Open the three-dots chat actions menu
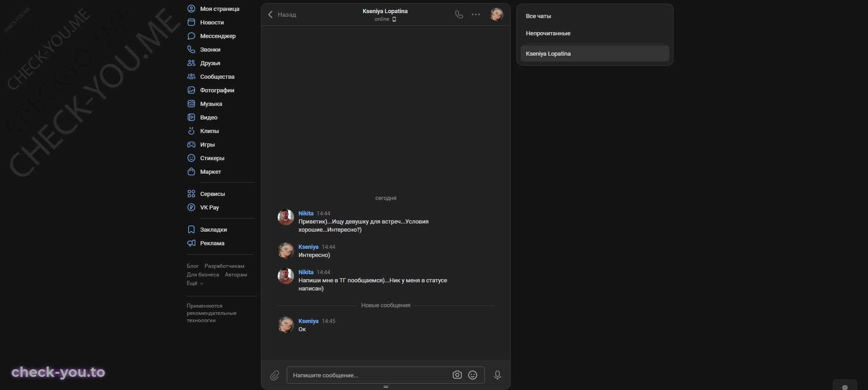This screenshot has height=390, width=868. (x=476, y=14)
